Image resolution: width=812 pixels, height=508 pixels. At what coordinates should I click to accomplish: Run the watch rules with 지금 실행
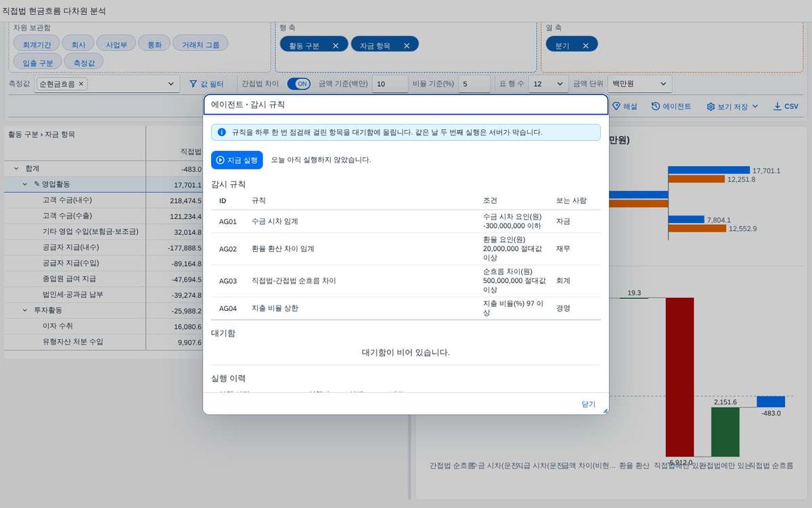pyautogui.click(x=237, y=160)
